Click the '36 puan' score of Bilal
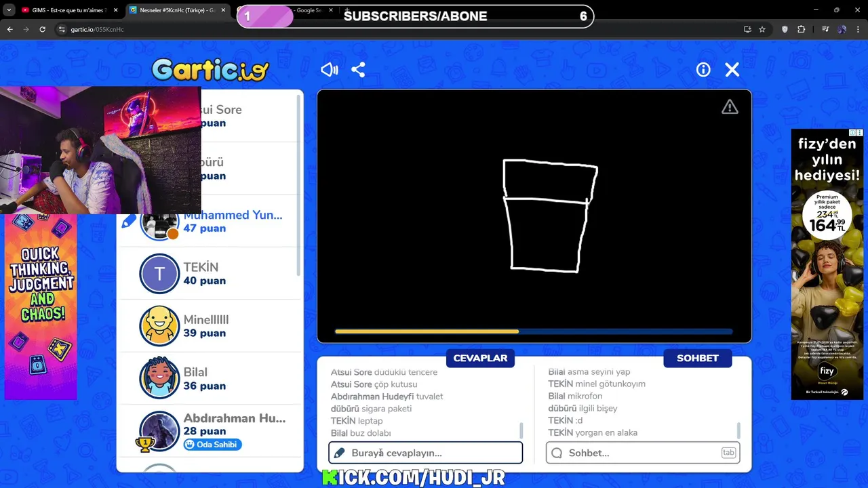This screenshot has width=868, height=488. click(x=204, y=386)
